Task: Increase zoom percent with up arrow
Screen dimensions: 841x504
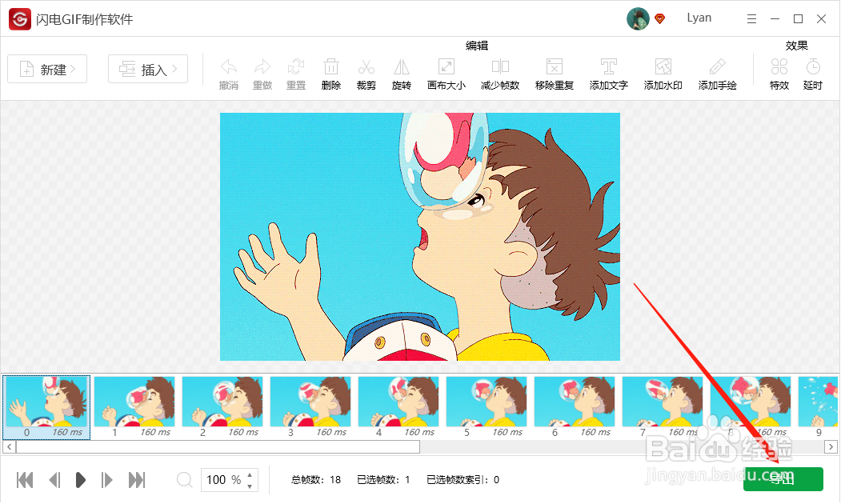Action: (x=250, y=475)
